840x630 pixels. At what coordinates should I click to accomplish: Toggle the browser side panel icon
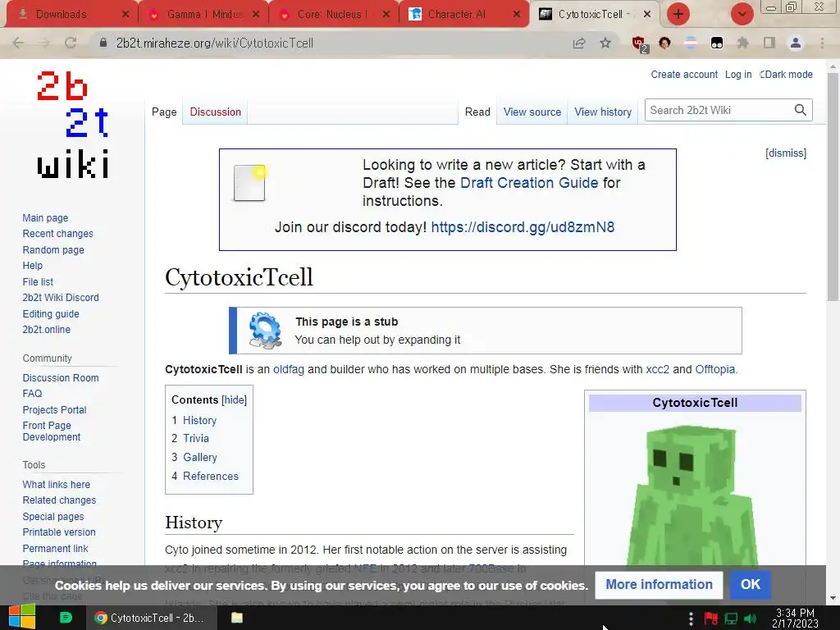click(x=769, y=43)
